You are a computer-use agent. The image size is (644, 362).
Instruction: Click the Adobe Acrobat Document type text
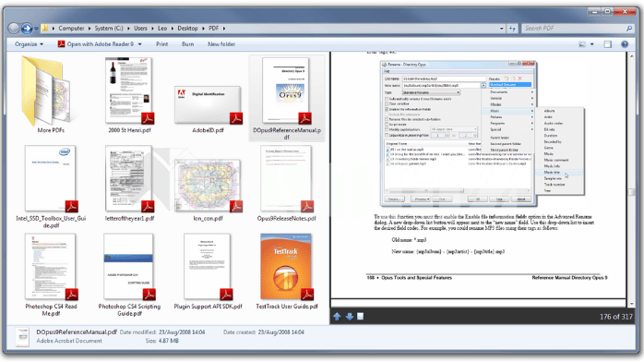[69, 341]
